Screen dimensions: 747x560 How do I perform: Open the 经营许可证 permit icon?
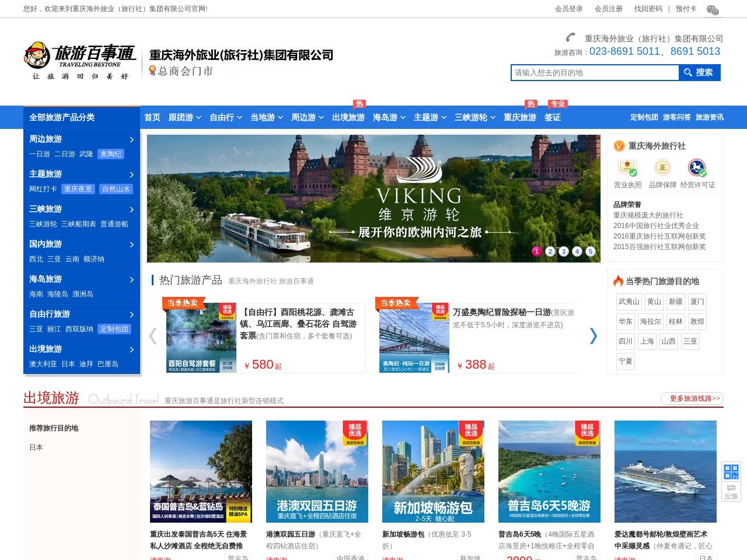coord(697,168)
